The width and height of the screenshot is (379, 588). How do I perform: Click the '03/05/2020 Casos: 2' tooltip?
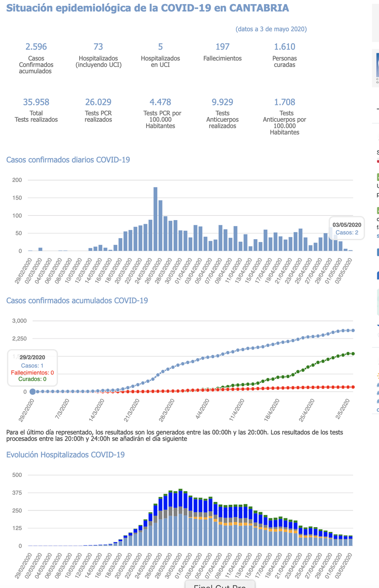(347, 228)
